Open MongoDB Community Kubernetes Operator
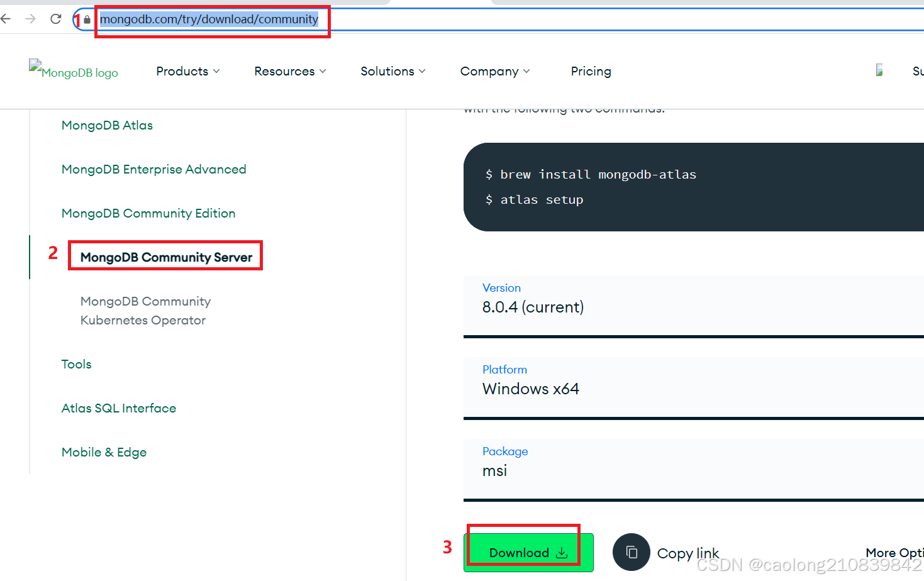Viewport: 924px width, 581px height. pyautogui.click(x=145, y=311)
